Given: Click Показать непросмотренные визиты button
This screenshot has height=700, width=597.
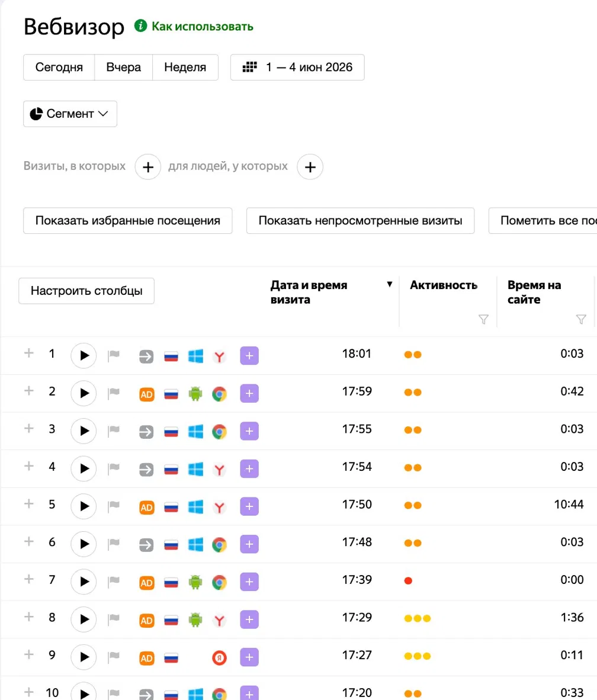Looking at the screenshot, I should click(x=360, y=220).
